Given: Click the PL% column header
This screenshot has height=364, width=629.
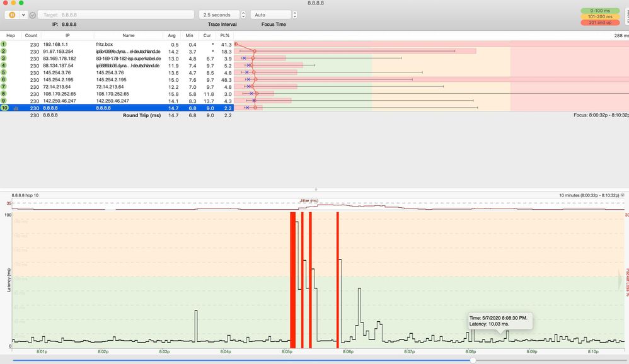Looking at the screenshot, I should (x=224, y=35).
